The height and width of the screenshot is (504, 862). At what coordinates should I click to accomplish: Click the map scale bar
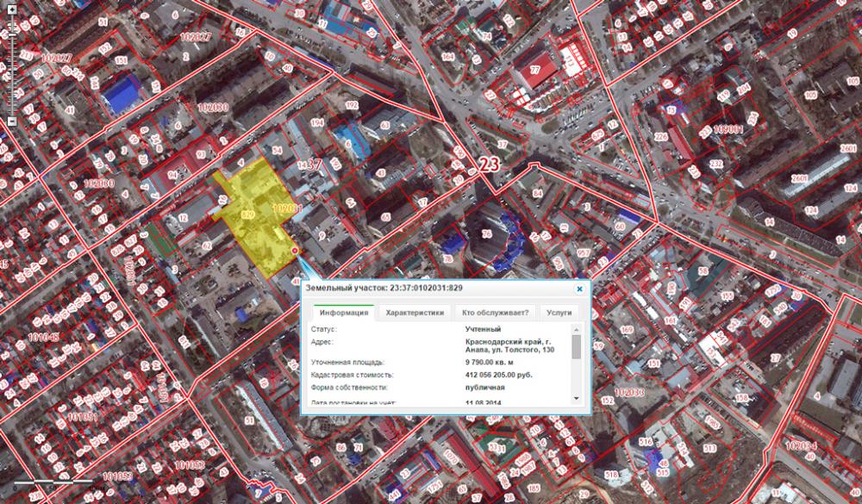tap(53, 482)
